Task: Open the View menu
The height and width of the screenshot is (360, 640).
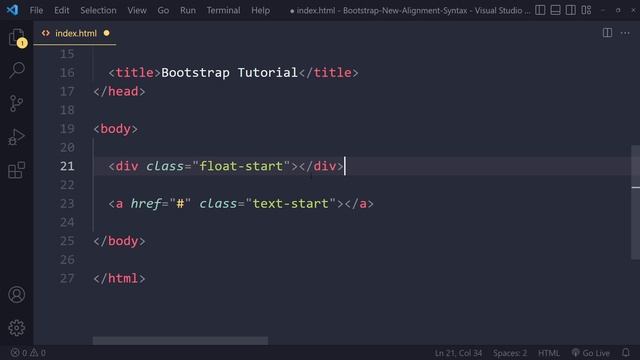Action: point(137,10)
